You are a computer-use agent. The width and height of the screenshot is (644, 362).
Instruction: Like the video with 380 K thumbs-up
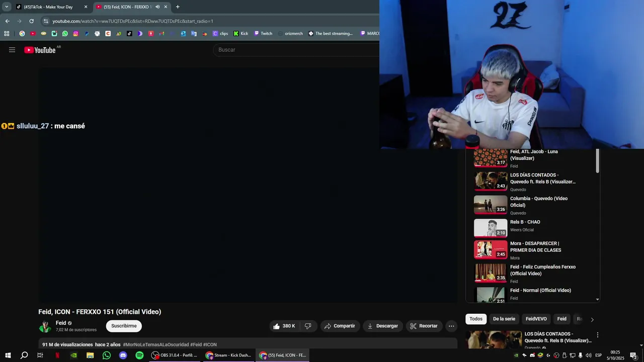coord(284,326)
